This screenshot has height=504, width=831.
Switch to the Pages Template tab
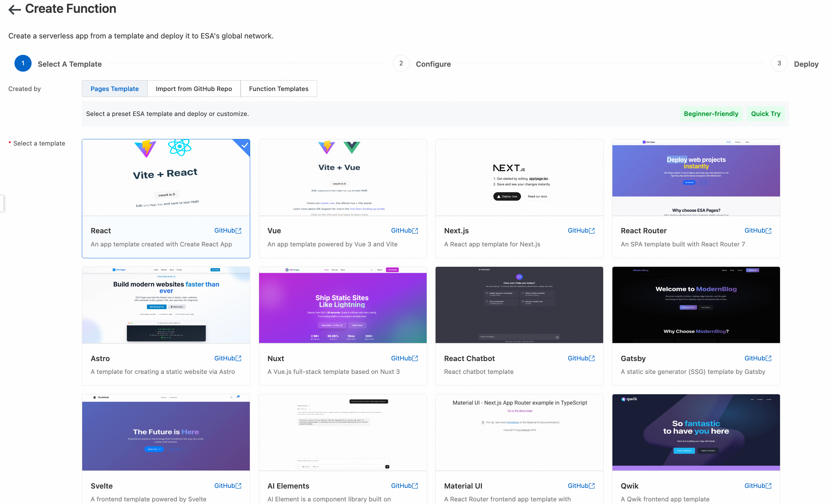point(115,89)
